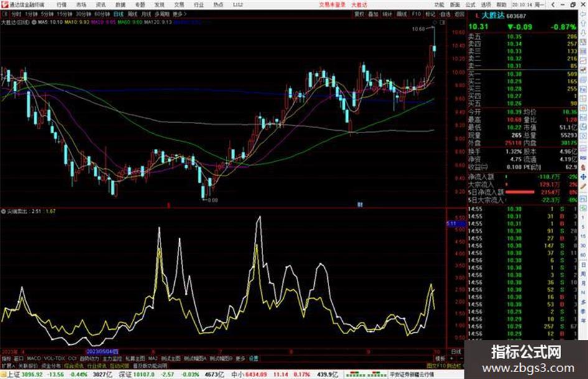This screenshot has width=588, height=379.
Task: Click 净流入额 row in quote panel
Action: [x=523, y=177]
